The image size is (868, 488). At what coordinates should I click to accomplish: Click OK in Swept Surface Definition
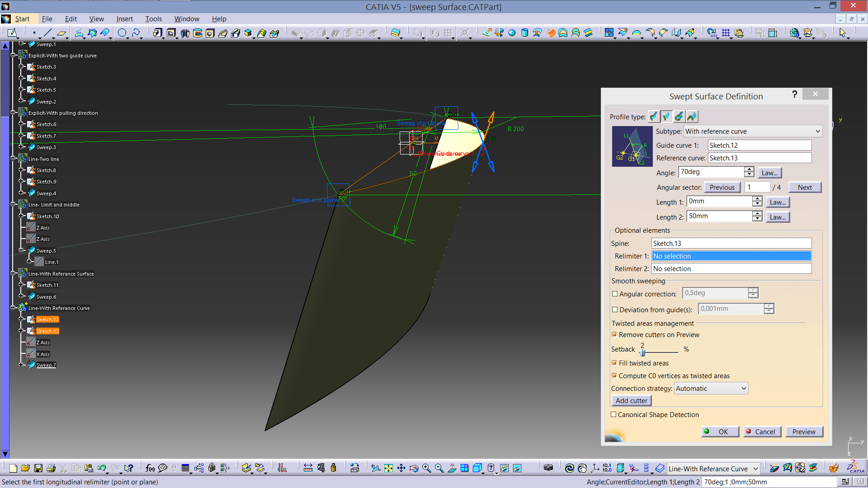720,432
